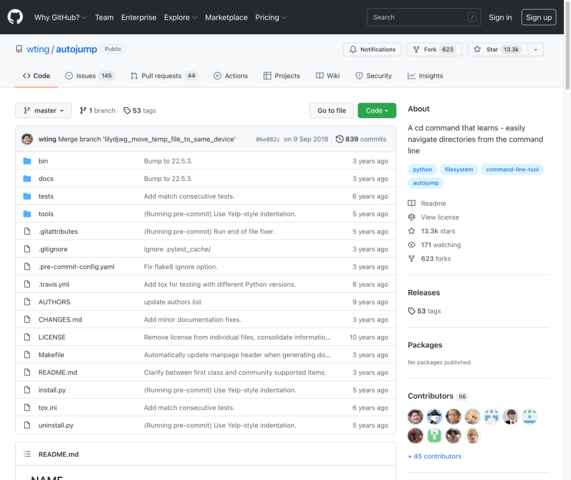Open the Security tab
Image resolution: width=571 pixels, height=480 pixels.
point(374,76)
